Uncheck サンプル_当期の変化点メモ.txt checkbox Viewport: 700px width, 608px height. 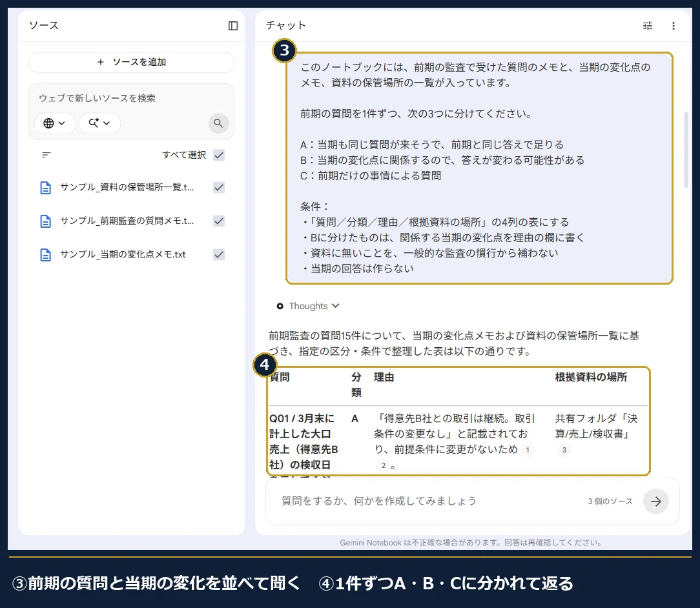coord(219,254)
